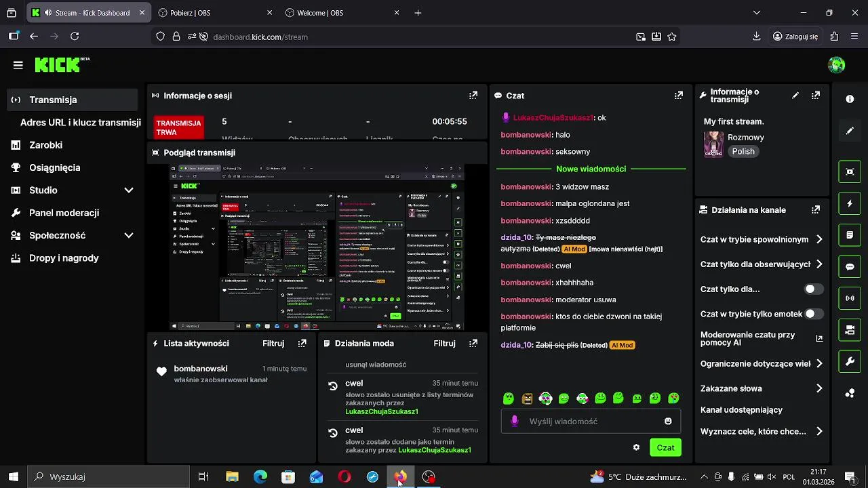Open File Explorer from the taskbar
The image size is (868, 488).
[232, 477]
